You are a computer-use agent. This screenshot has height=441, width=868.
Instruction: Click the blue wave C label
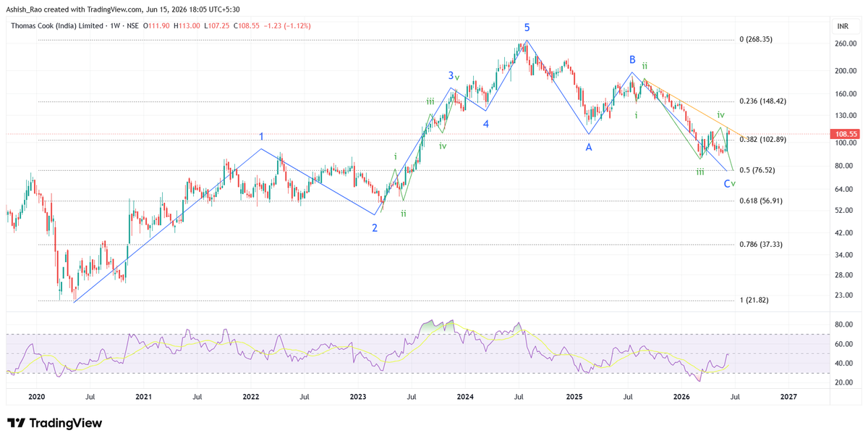coord(728,184)
